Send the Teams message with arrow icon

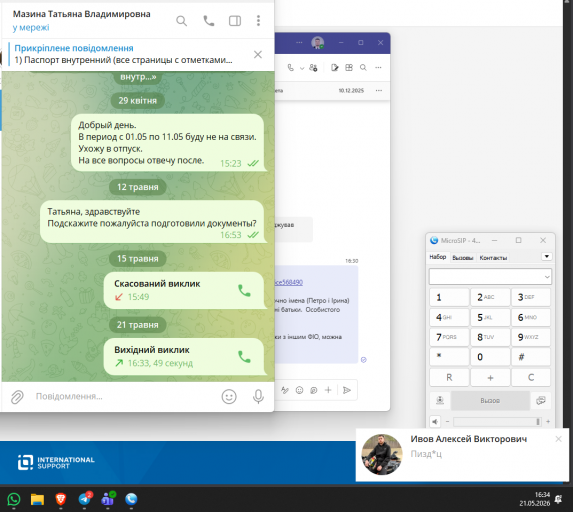(346, 390)
